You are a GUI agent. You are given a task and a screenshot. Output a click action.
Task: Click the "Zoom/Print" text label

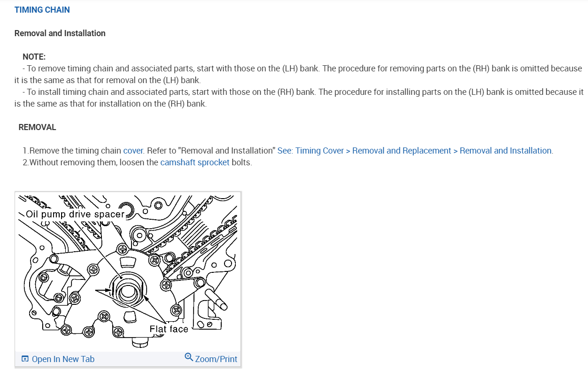(216, 359)
